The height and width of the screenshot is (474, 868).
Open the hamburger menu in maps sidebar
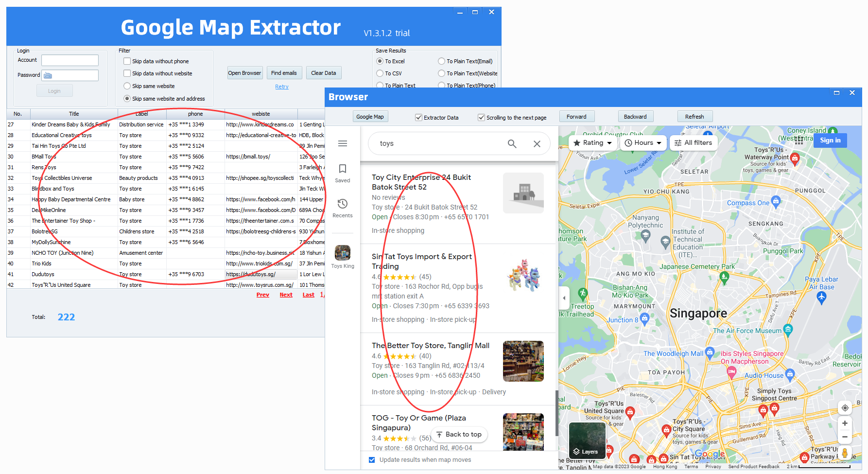pyautogui.click(x=343, y=143)
